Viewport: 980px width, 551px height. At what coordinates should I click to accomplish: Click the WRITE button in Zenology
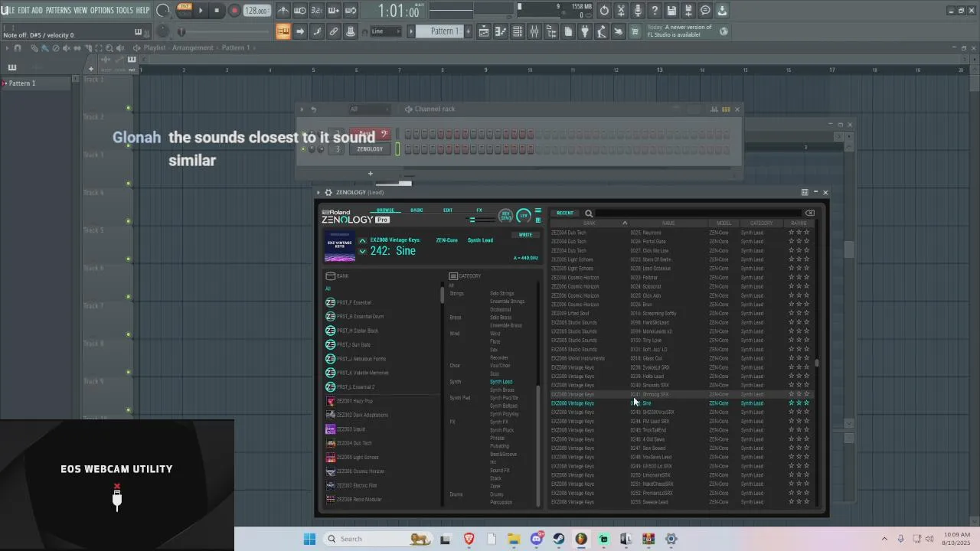pos(525,235)
